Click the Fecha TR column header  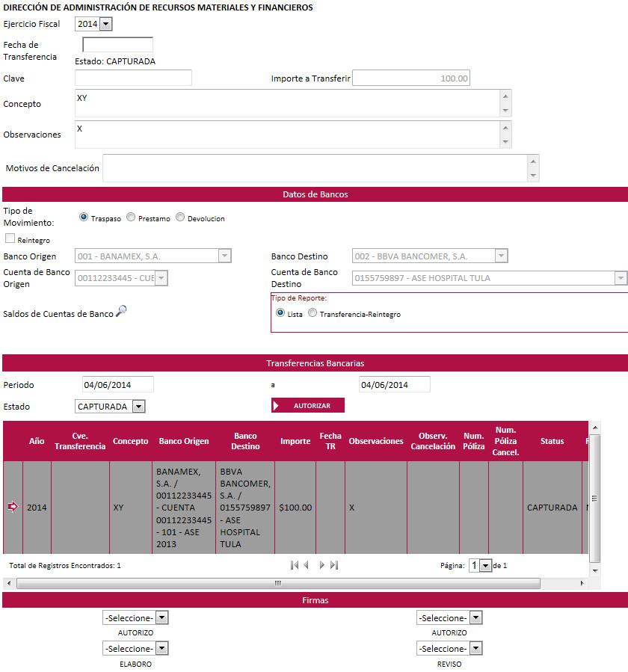pos(330,441)
